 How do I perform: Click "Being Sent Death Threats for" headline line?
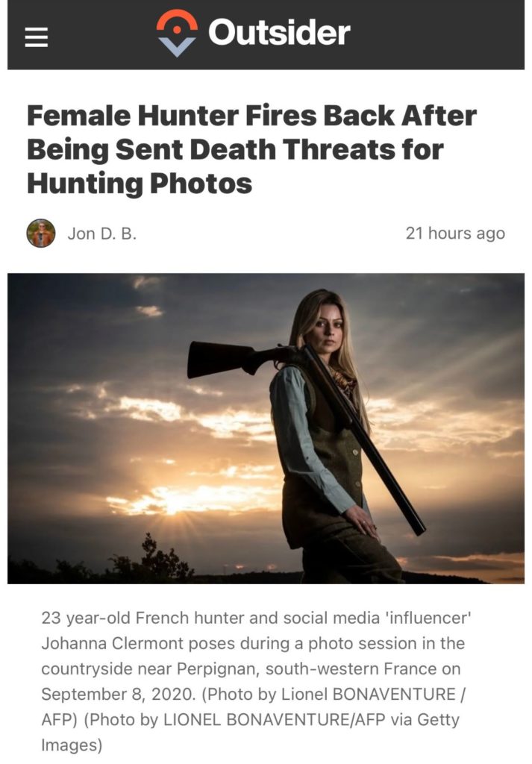[x=235, y=149]
